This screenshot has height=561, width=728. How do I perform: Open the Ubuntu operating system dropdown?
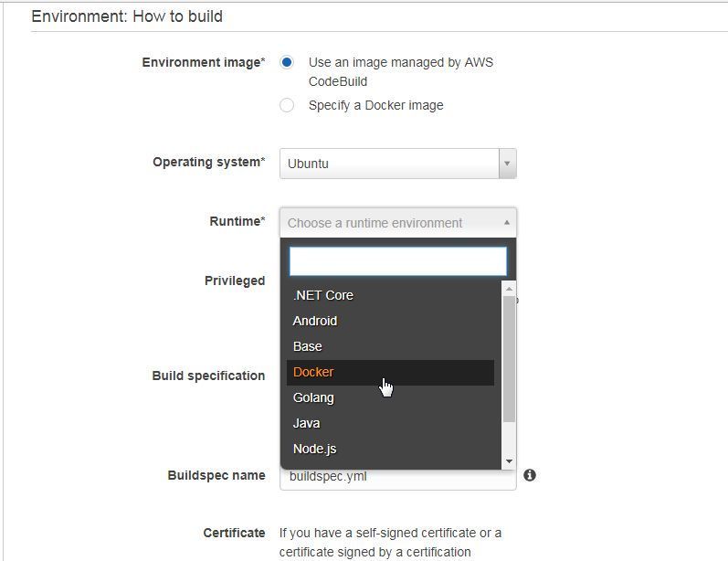(x=398, y=164)
